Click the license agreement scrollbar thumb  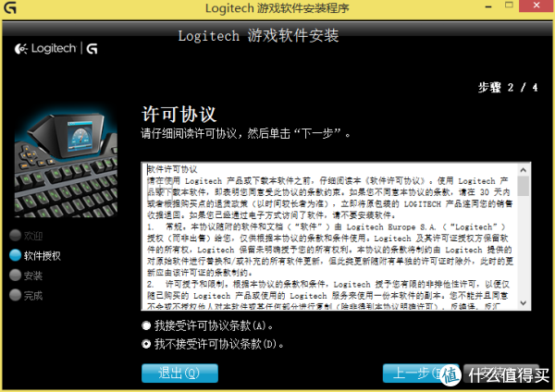click(x=524, y=186)
